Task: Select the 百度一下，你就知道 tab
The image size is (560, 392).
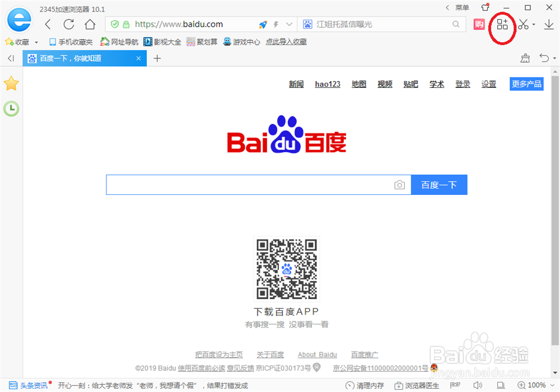Action: click(x=85, y=58)
